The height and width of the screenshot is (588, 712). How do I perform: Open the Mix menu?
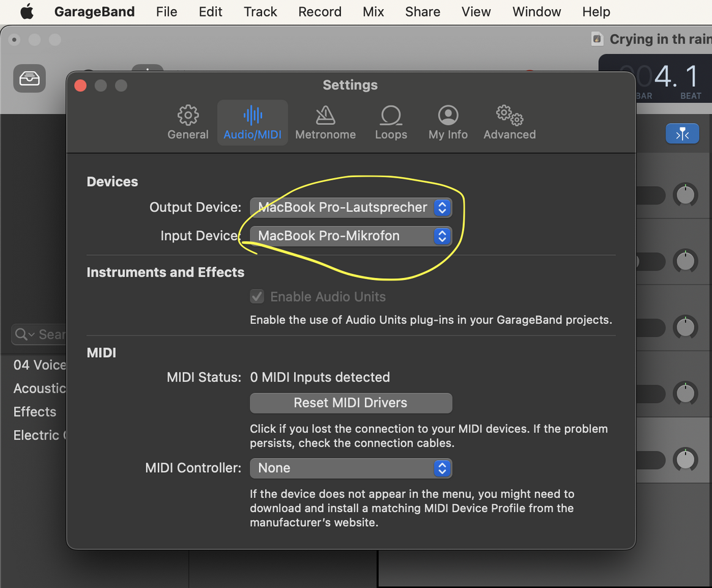pos(373,12)
